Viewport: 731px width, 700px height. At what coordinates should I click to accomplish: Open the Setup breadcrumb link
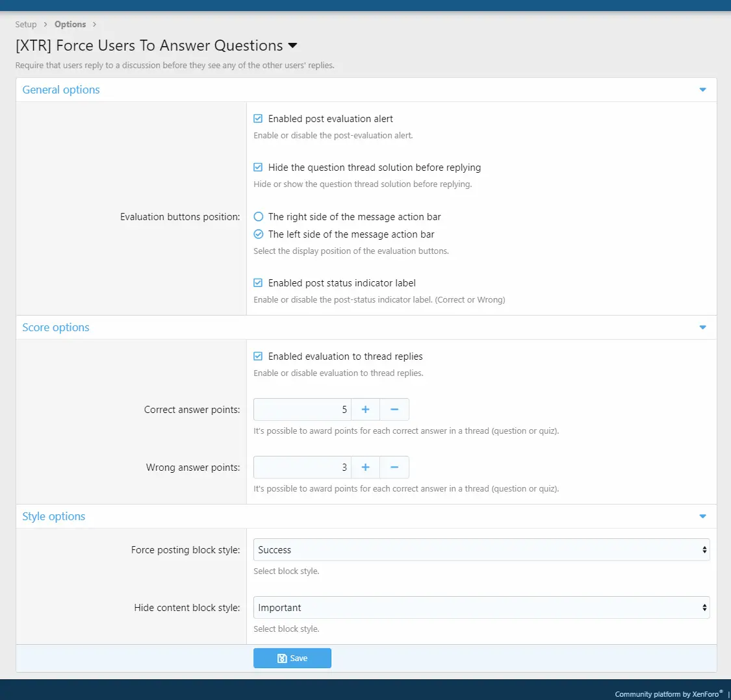[25, 24]
